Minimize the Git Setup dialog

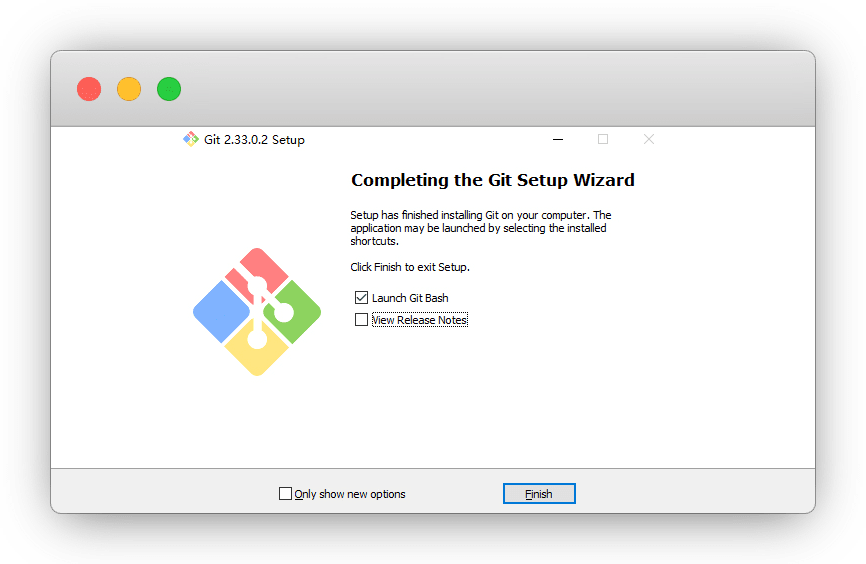point(558,139)
